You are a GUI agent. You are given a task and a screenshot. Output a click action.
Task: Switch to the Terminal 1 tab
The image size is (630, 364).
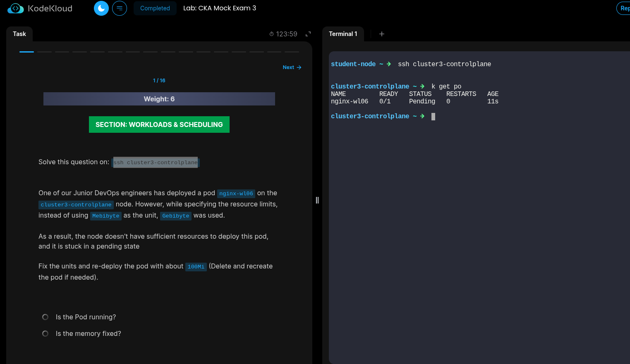pyautogui.click(x=343, y=34)
